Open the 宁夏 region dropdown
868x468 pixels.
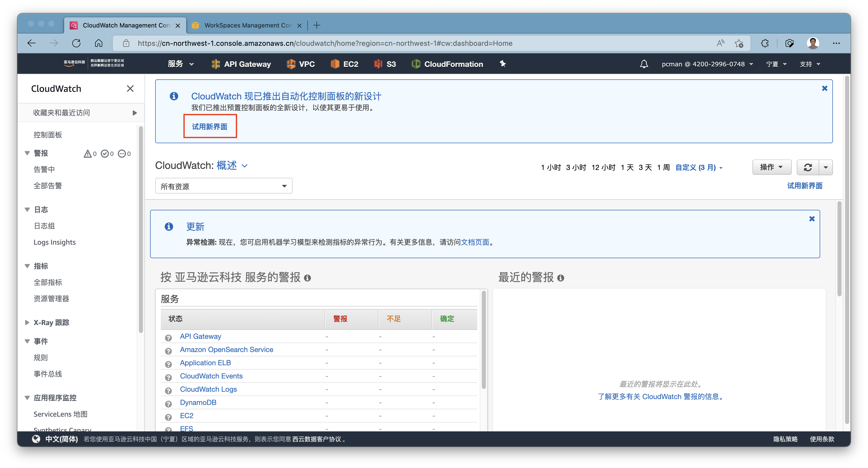[776, 64]
